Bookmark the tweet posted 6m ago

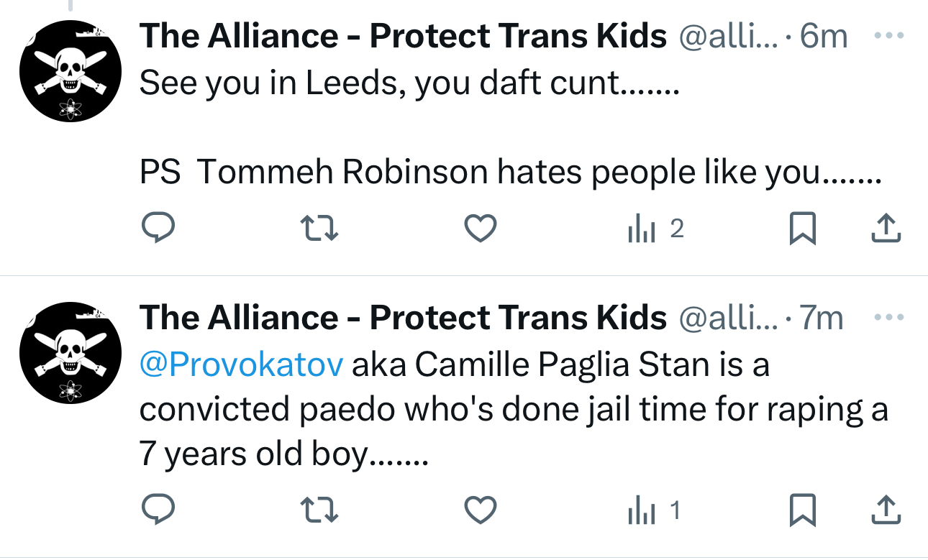[x=802, y=229]
